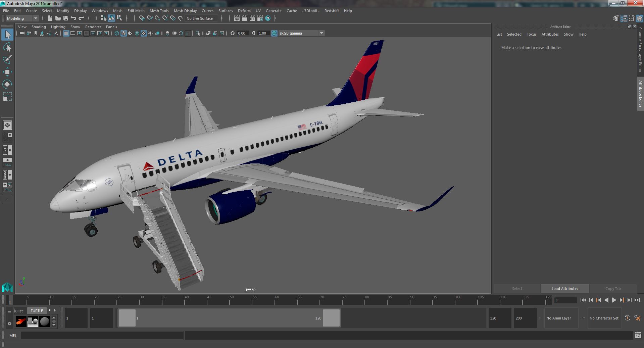Image resolution: width=644 pixels, height=348 pixels.
Task: Switch to single-pane layout icon
Action: 7,125
